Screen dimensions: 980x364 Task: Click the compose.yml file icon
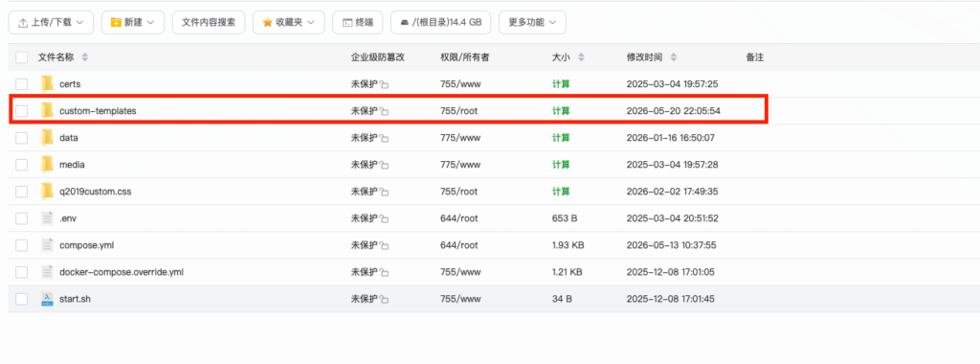(47, 245)
